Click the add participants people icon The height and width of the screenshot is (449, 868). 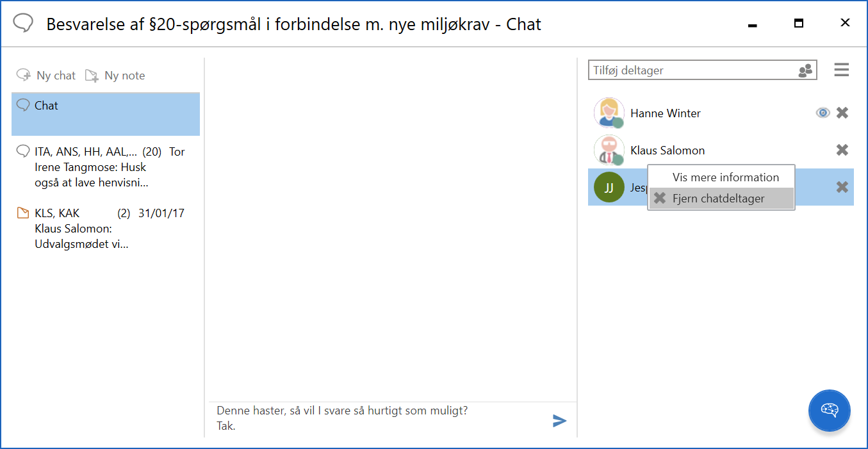805,70
